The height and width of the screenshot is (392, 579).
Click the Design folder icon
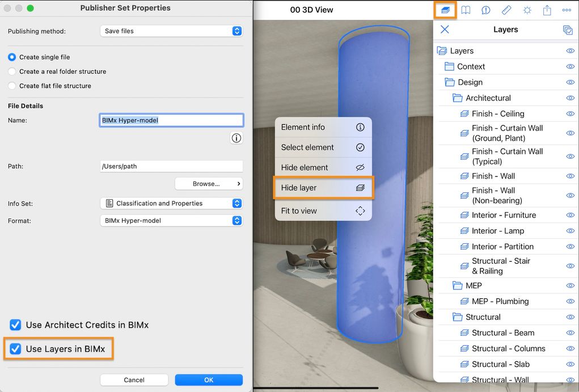pos(449,82)
